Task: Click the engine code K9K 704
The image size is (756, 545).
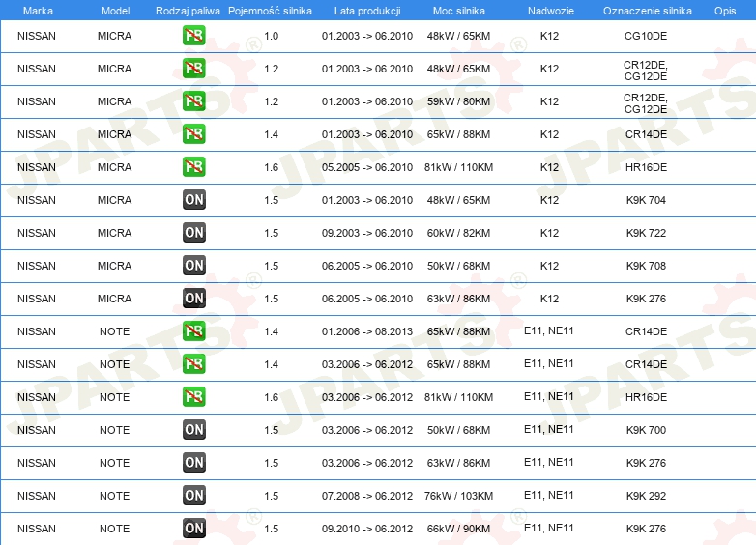Action: point(646,200)
